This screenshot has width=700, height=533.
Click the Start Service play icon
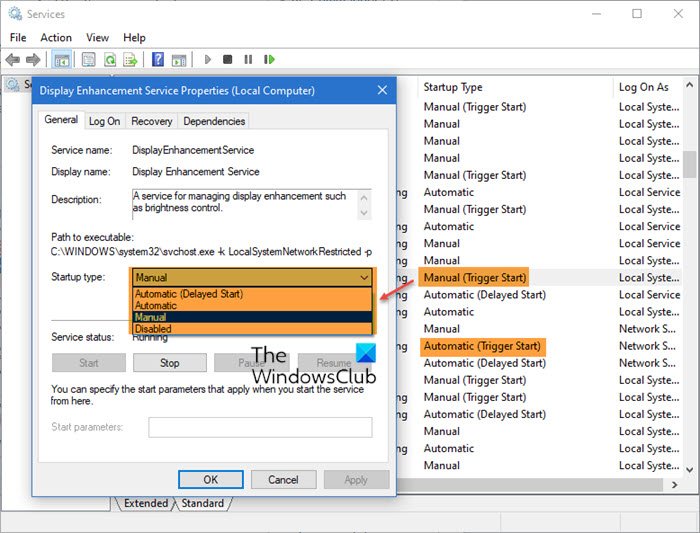208,60
